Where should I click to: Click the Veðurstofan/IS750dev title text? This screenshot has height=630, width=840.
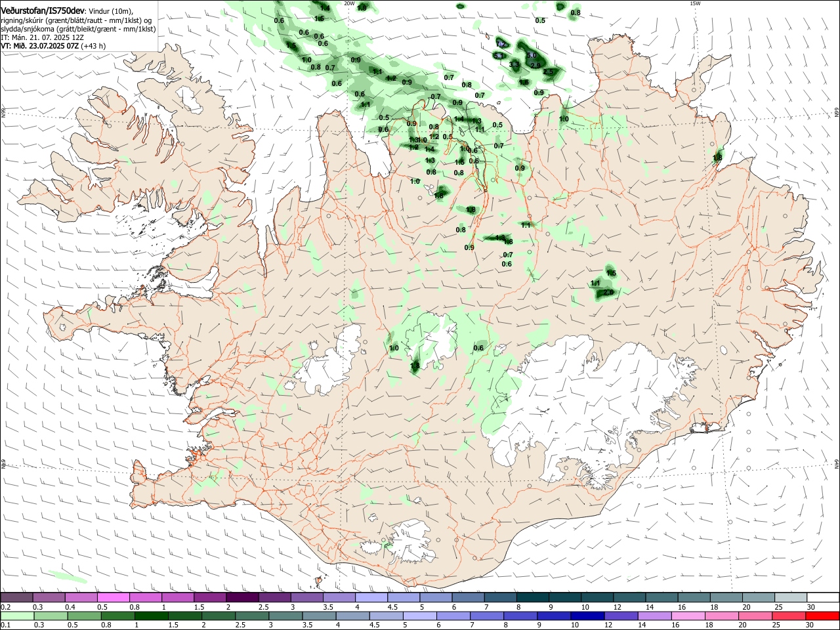tap(43, 10)
